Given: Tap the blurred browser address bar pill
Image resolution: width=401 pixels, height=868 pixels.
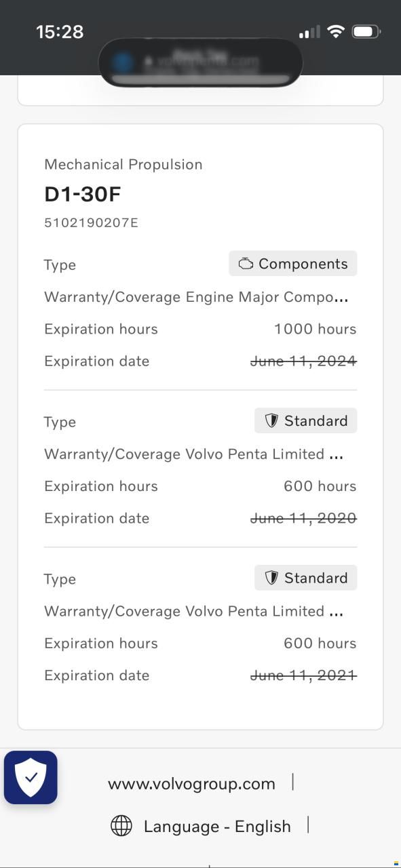Looking at the screenshot, I should pyautogui.click(x=200, y=62).
